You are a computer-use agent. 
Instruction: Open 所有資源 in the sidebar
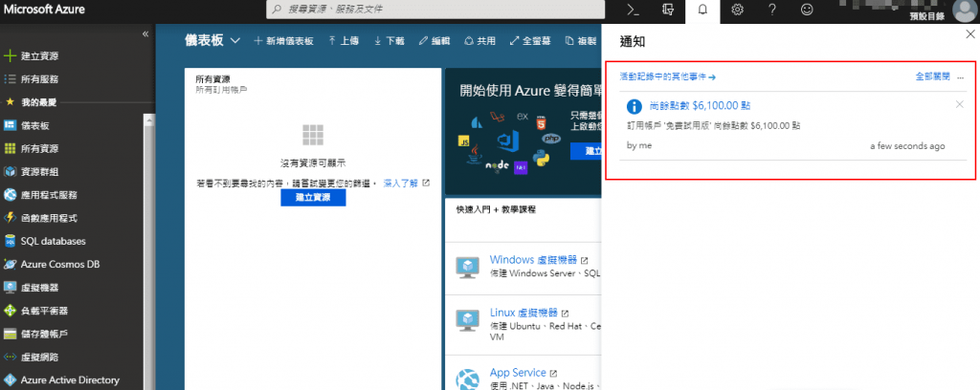(x=39, y=148)
